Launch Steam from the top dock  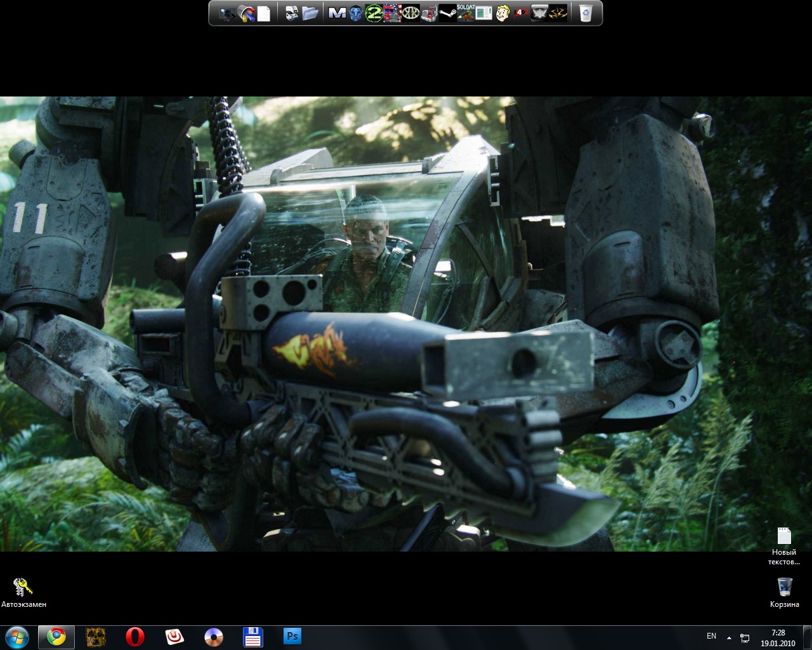coord(447,13)
